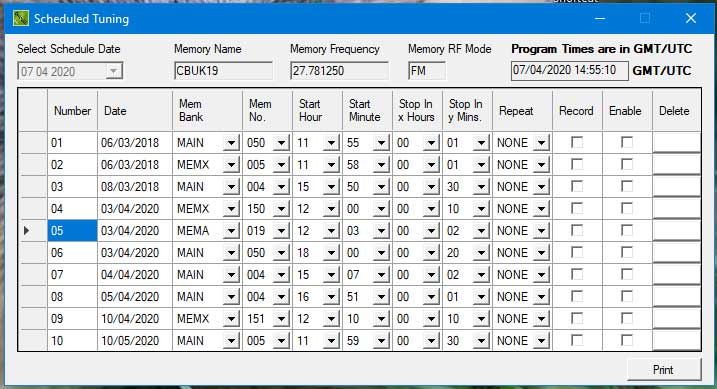The image size is (717, 389).
Task: Click Delete button for schedule 01
Action: point(677,143)
